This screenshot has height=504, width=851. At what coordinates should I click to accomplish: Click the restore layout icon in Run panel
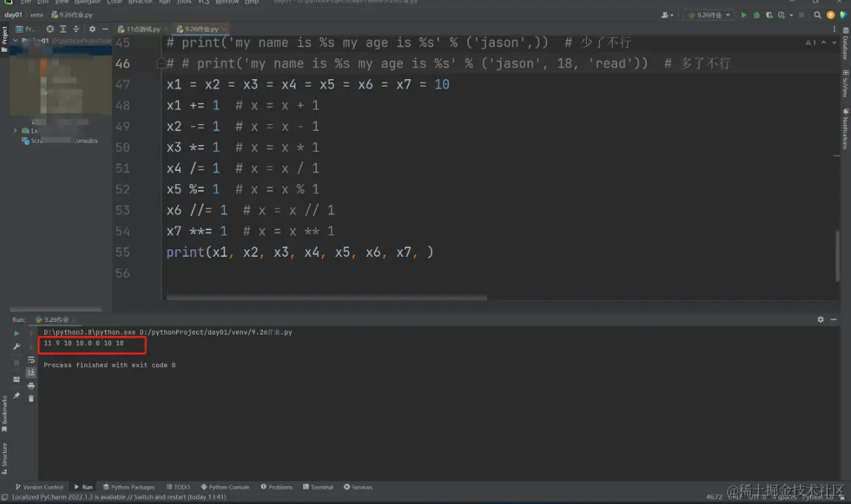pyautogui.click(x=16, y=379)
